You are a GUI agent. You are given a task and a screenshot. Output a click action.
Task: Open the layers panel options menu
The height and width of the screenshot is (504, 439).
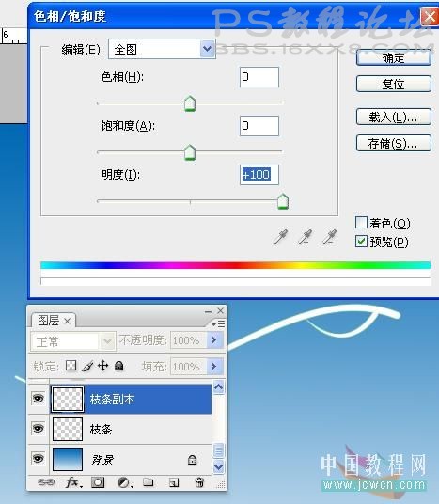click(x=218, y=323)
